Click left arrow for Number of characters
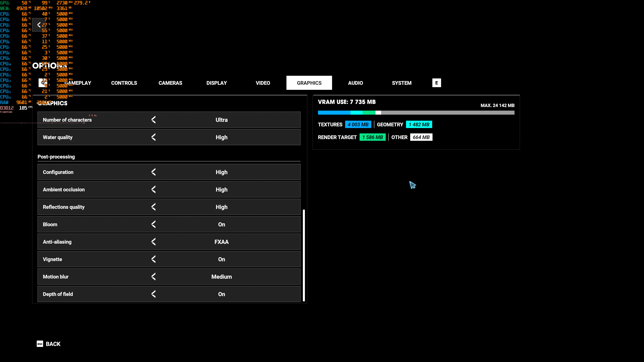 tap(153, 120)
